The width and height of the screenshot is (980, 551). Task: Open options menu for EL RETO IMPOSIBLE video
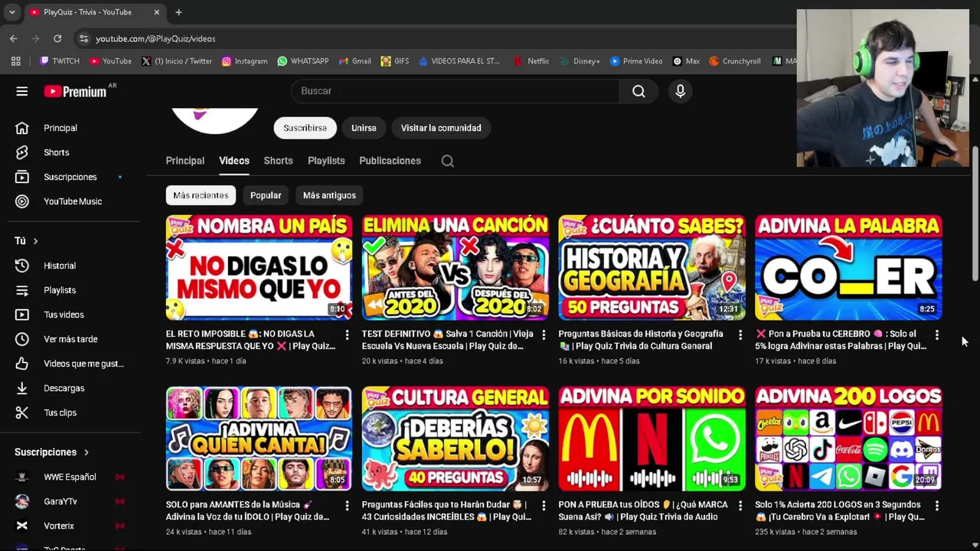347,334
